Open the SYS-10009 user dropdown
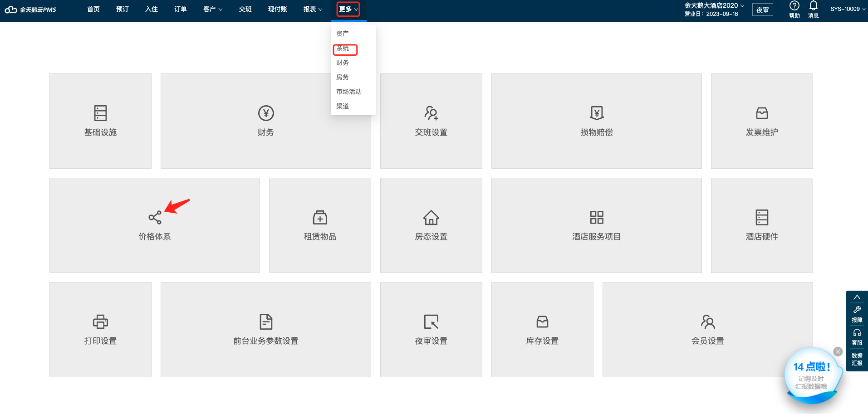 tap(848, 9)
